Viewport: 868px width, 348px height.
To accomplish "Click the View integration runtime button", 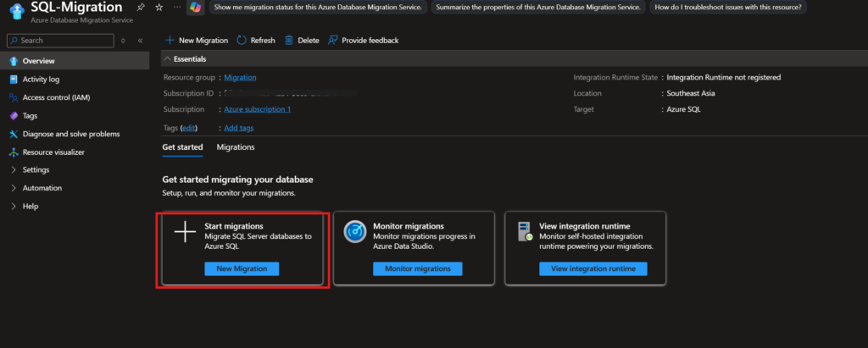I will click(x=593, y=268).
